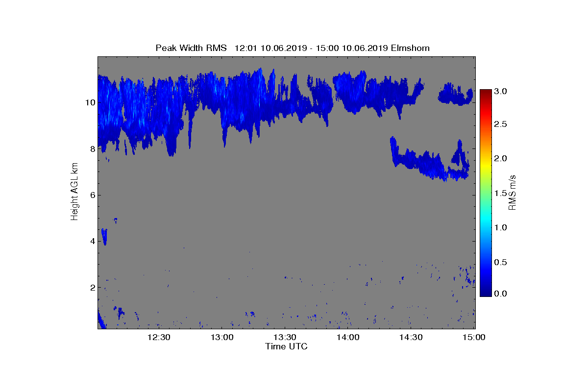This screenshot has width=588, height=392.
Task: Click the height tick label 8
Action: point(92,148)
